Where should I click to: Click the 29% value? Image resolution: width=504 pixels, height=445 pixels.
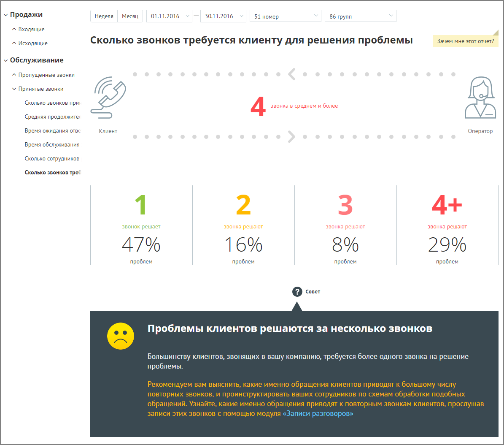click(x=447, y=245)
